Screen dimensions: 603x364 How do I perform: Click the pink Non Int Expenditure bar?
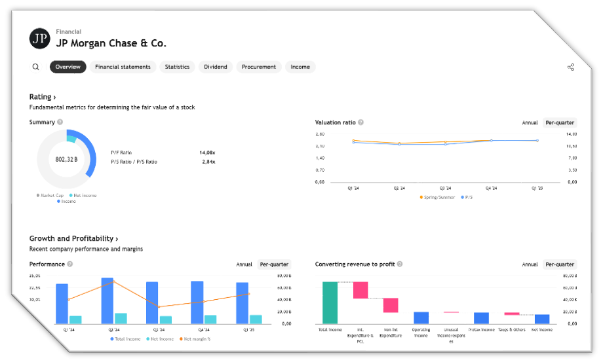391,305
